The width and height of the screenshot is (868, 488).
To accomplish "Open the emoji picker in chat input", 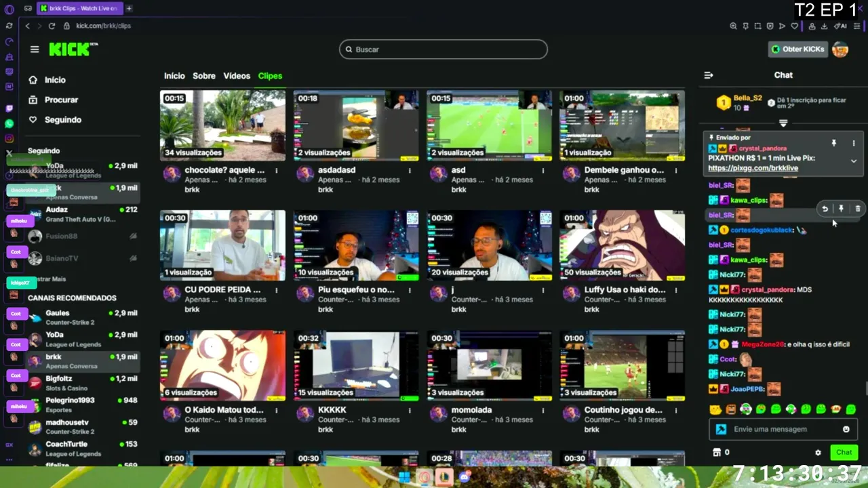I will pyautogui.click(x=846, y=429).
